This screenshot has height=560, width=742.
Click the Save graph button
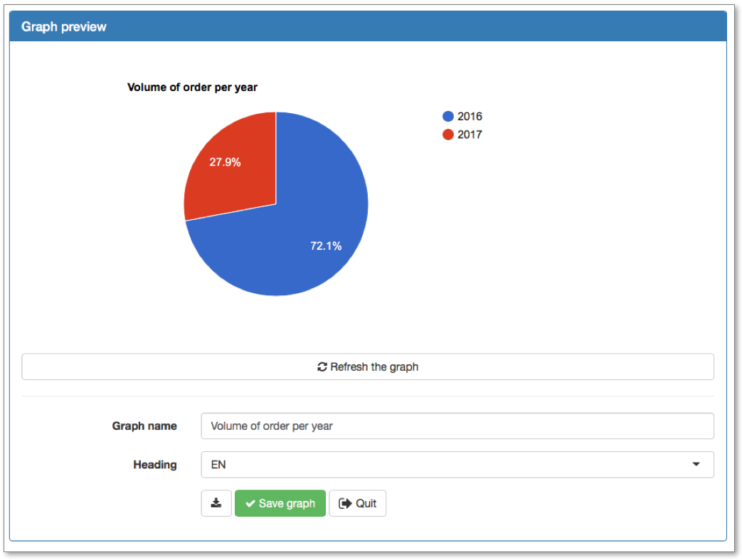pos(280,503)
